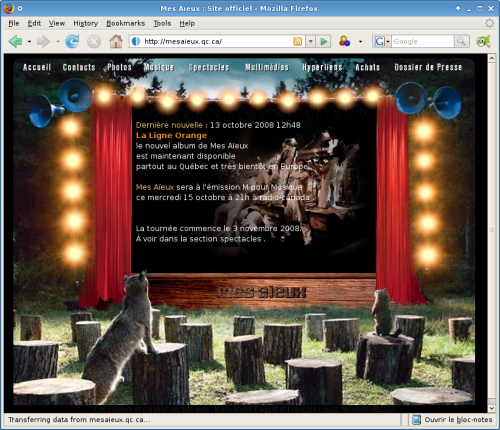This screenshot has width=500, height=430.
Task: Click the sticky dot in title bar
Action: (x=20, y=8)
